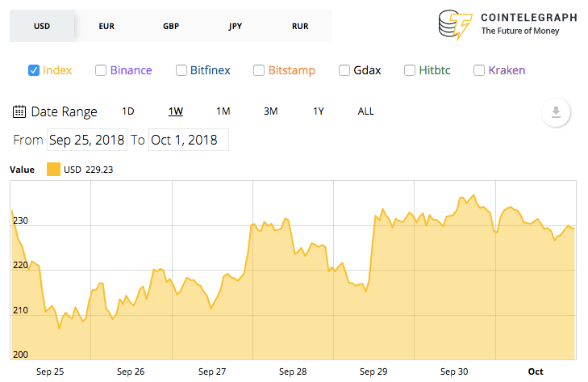
Task: Click the Date Range label
Action: (65, 112)
